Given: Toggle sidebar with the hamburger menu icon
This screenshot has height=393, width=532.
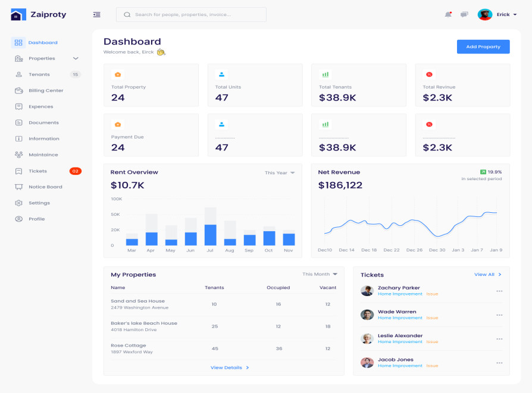Looking at the screenshot, I should (x=97, y=14).
